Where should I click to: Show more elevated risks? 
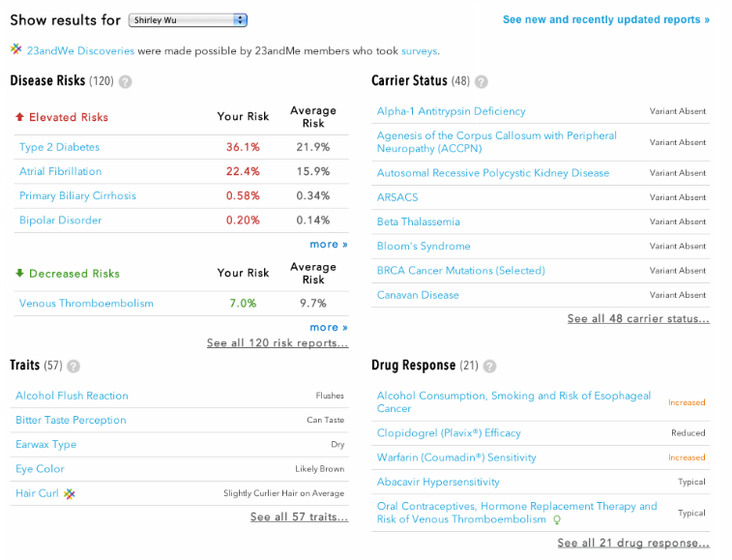(x=329, y=245)
